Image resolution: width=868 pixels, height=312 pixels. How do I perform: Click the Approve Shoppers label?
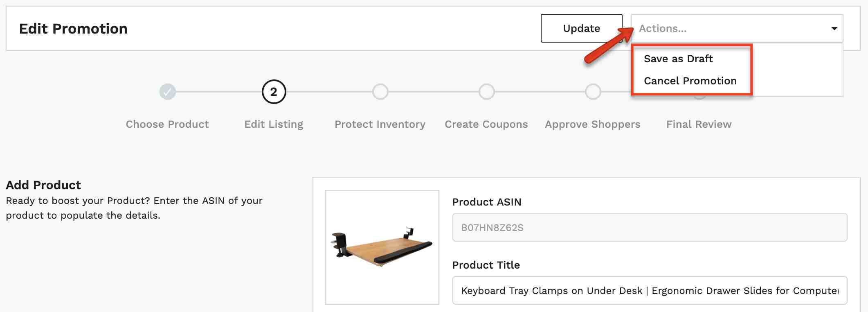click(x=593, y=124)
